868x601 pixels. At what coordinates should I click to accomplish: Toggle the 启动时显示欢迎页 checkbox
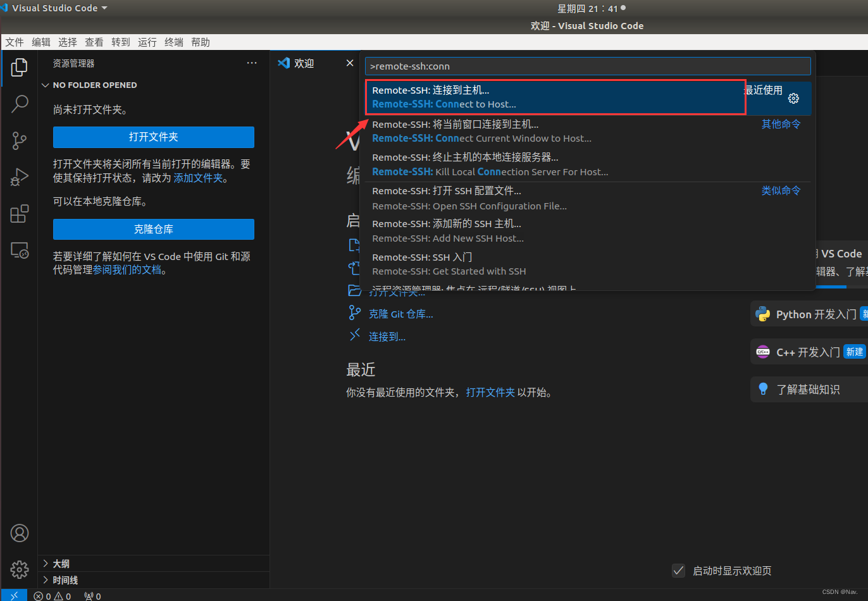[678, 571]
